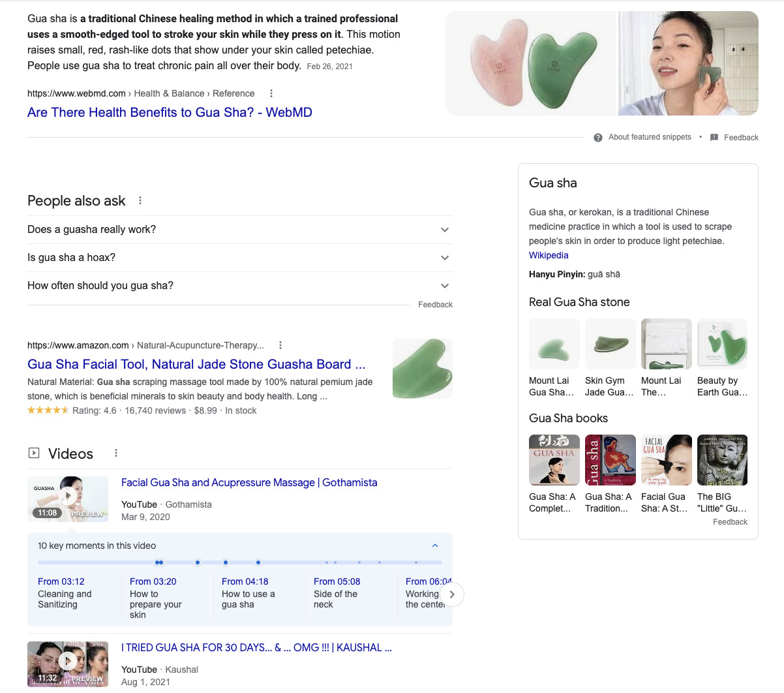784x693 pixels.
Task: Expand 'Does a guasha really work?' question
Action: [239, 230]
